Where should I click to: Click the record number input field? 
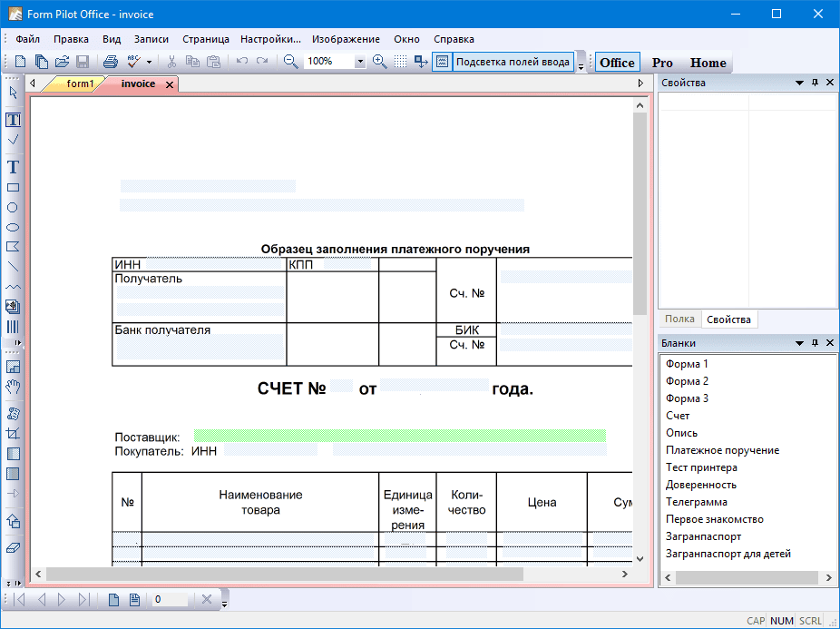(x=170, y=600)
